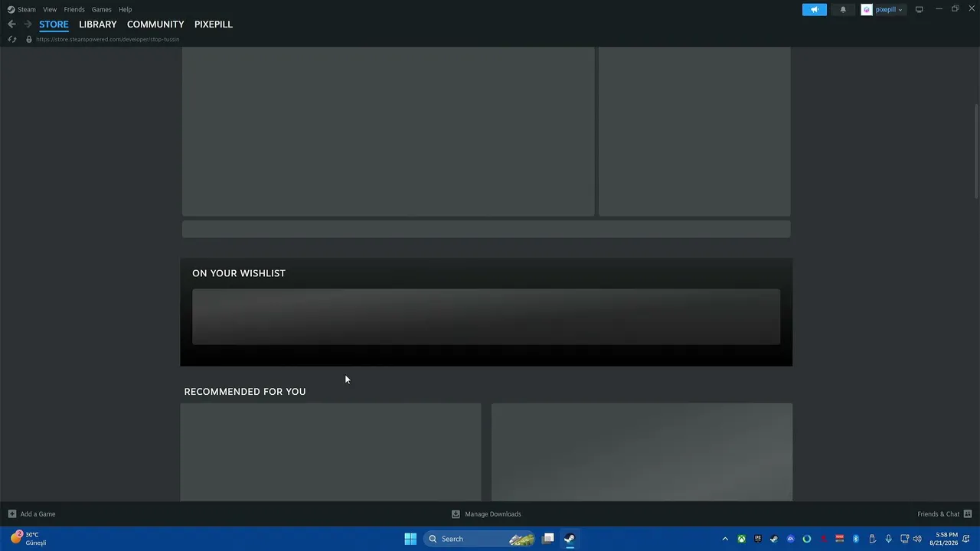Open Manage Downloads
This screenshot has width=980, height=551.
coord(492,514)
